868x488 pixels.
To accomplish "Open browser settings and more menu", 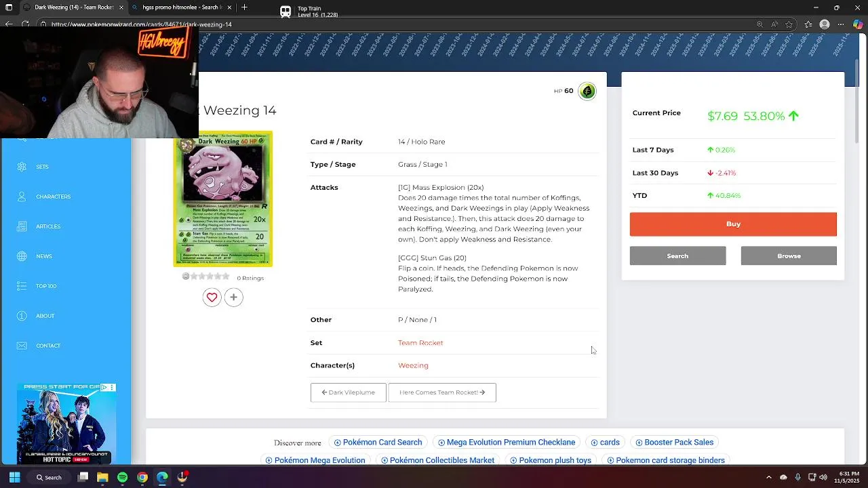I will [842, 24].
